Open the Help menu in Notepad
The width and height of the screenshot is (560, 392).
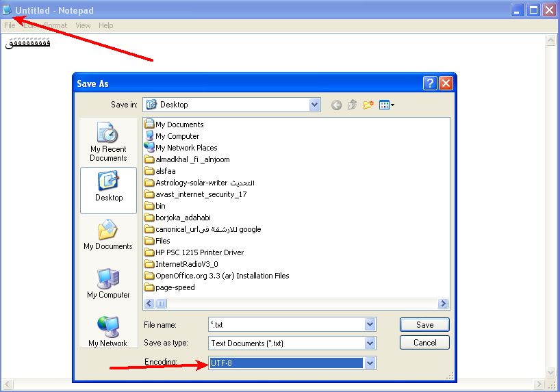click(105, 25)
